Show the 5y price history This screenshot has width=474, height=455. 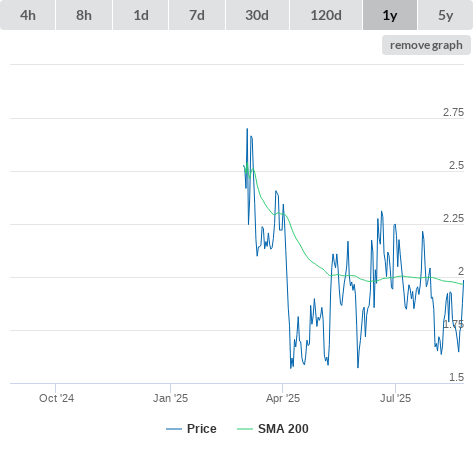click(446, 15)
